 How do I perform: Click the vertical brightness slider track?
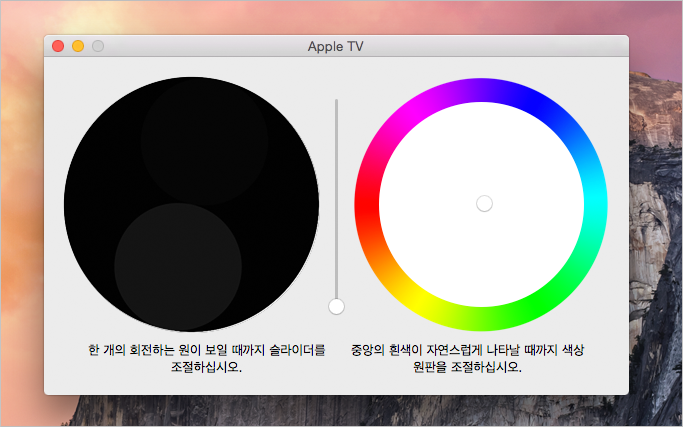tap(336, 200)
